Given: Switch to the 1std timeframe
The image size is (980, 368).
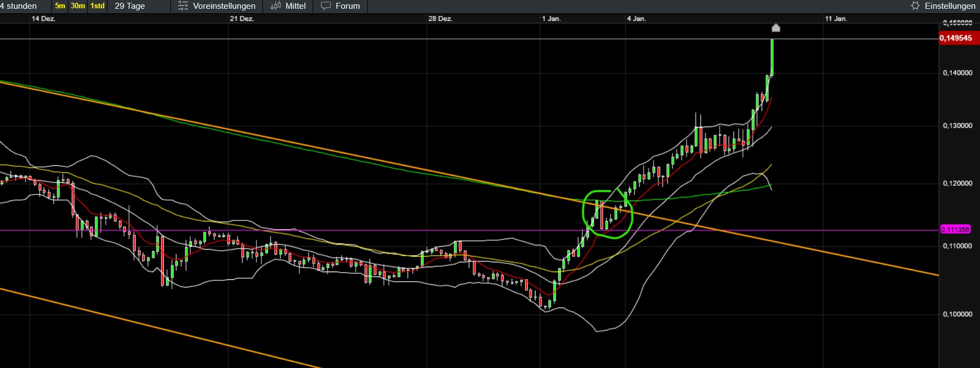Looking at the screenshot, I should (98, 6).
